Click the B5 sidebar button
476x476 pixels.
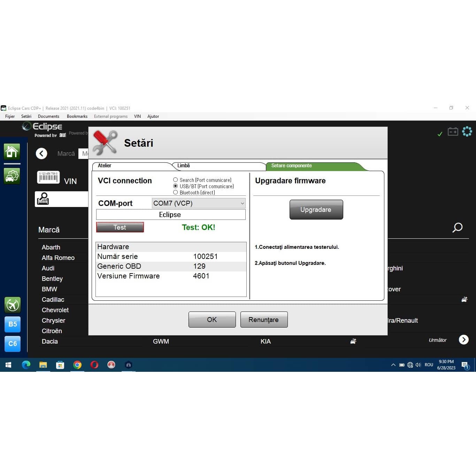(13, 324)
